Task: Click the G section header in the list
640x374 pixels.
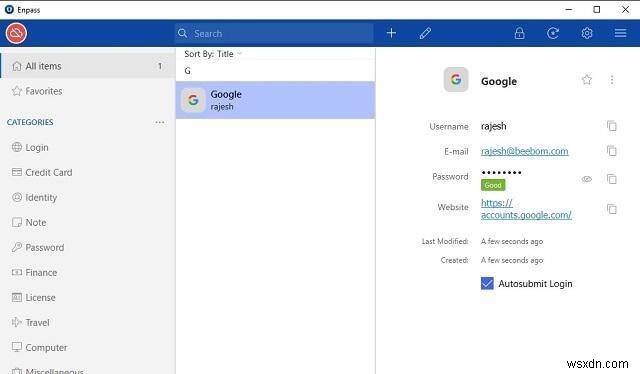Action: point(187,71)
